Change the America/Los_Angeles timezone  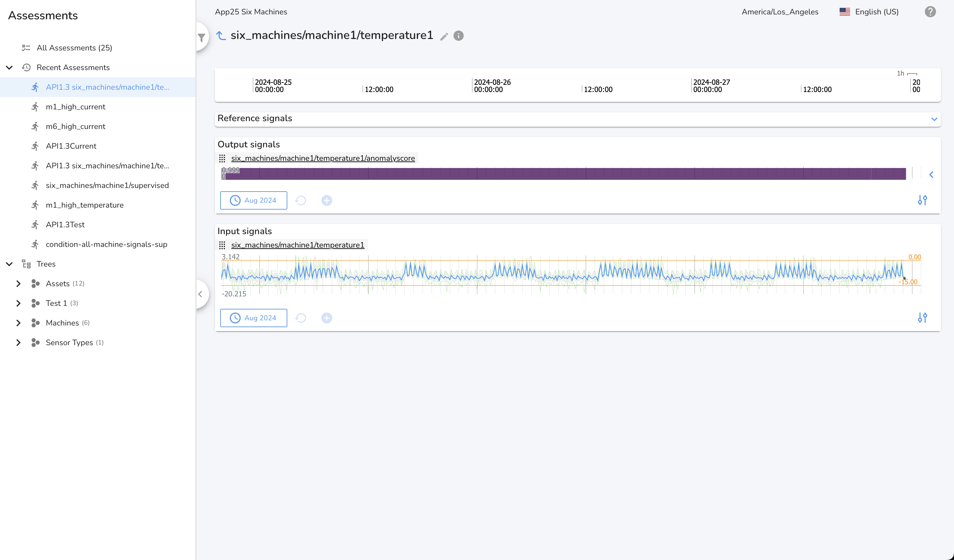[x=780, y=12]
